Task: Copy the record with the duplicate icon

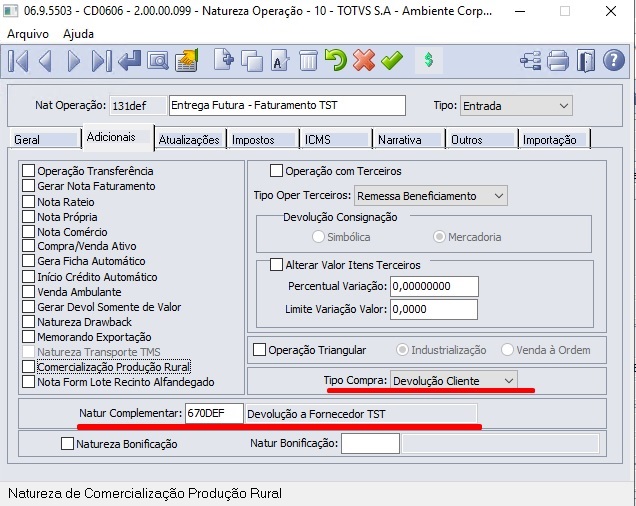Action: click(x=252, y=60)
